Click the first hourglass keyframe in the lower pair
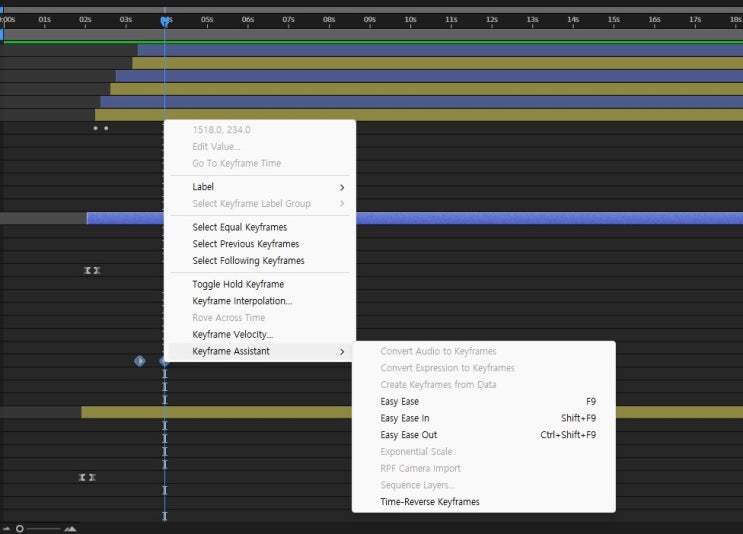The height and width of the screenshot is (534, 743). click(x=82, y=477)
